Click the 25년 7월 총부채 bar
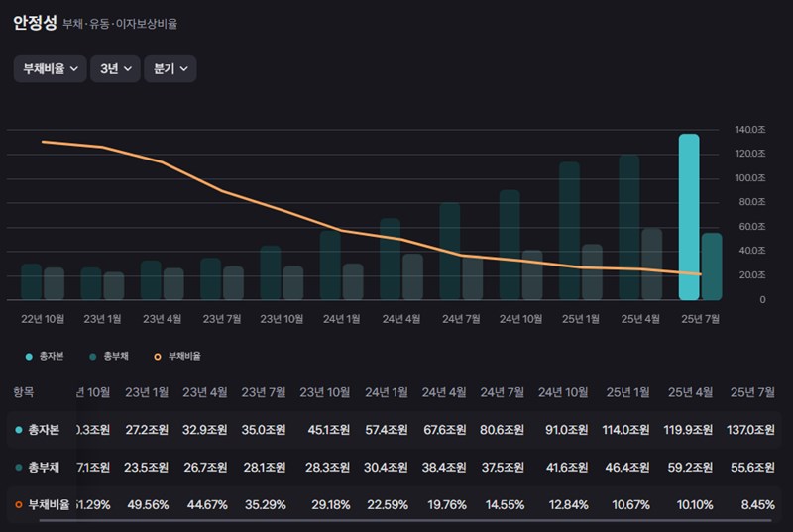The height and width of the screenshot is (532, 793). click(x=712, y=266)
